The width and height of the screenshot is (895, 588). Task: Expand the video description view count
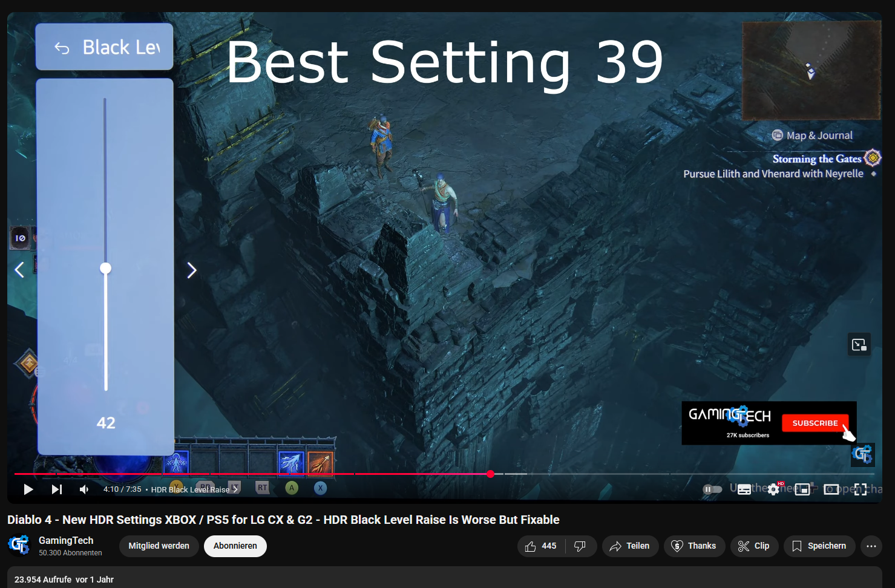(43, 580)
